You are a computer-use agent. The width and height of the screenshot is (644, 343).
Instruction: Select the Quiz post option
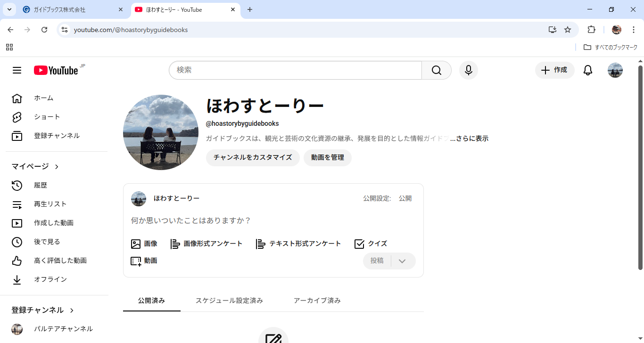pyautogui.click(x=371, y=244)
